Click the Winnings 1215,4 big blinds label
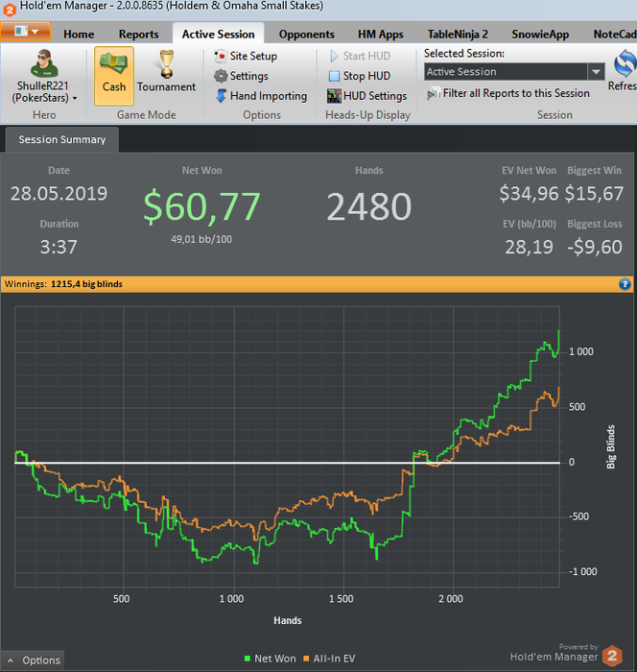Viewport: 637px width, 672px height. tap(63, 284)
